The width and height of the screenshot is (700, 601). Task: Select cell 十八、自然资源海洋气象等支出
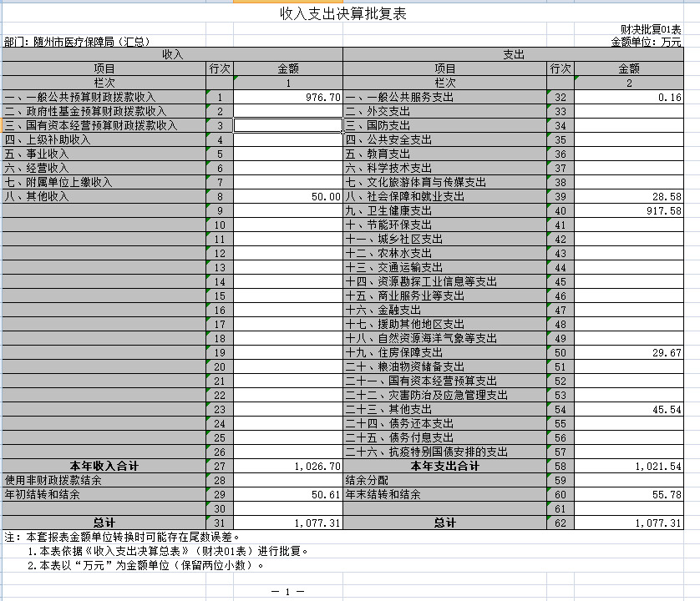[x=444, y=339]
